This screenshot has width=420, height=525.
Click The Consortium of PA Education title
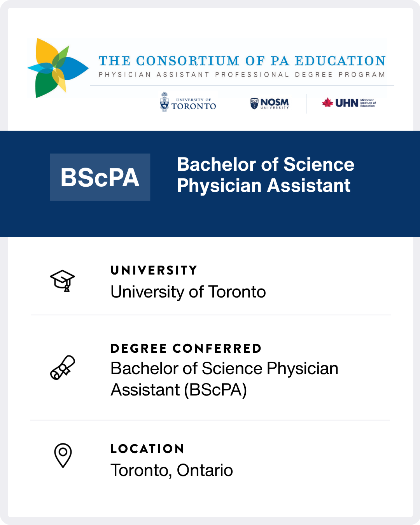pyautogui.click(x=242, y=61)
